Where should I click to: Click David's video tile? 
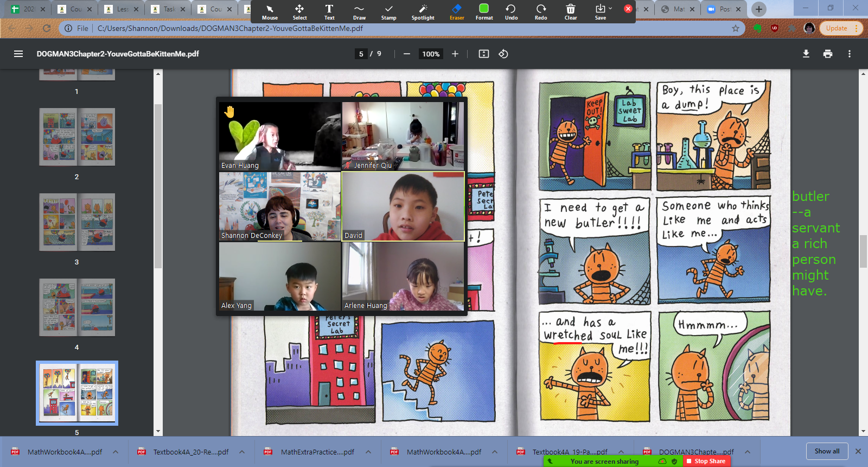coord(403,206)
